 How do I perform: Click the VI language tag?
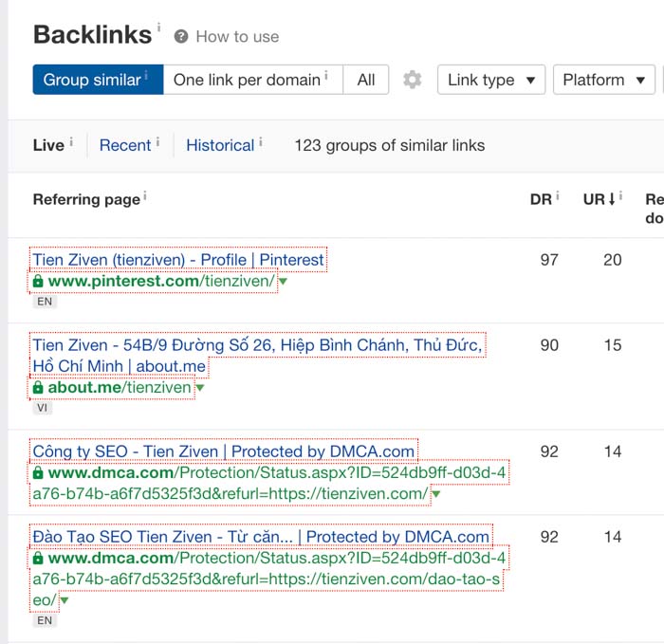pyautogui.click(x=43, y=408)
